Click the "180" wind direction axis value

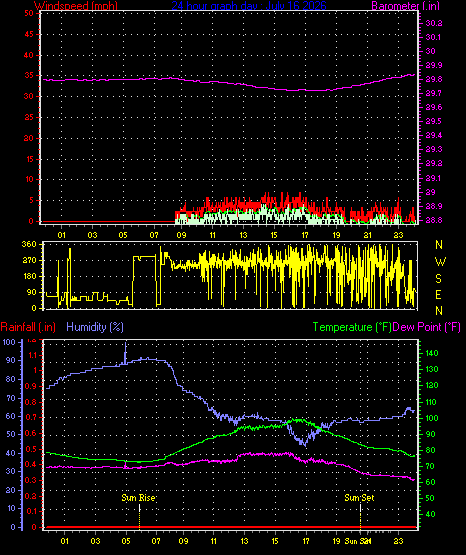tap(29, 276)
